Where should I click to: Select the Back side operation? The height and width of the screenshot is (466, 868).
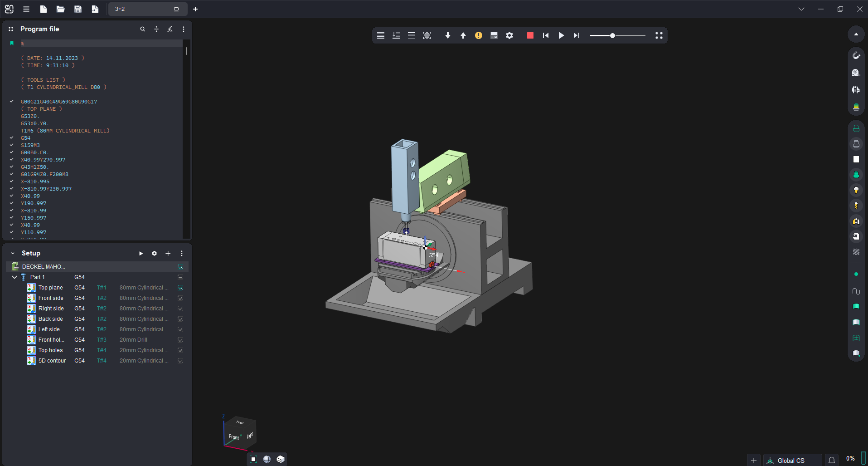[51, 319]
